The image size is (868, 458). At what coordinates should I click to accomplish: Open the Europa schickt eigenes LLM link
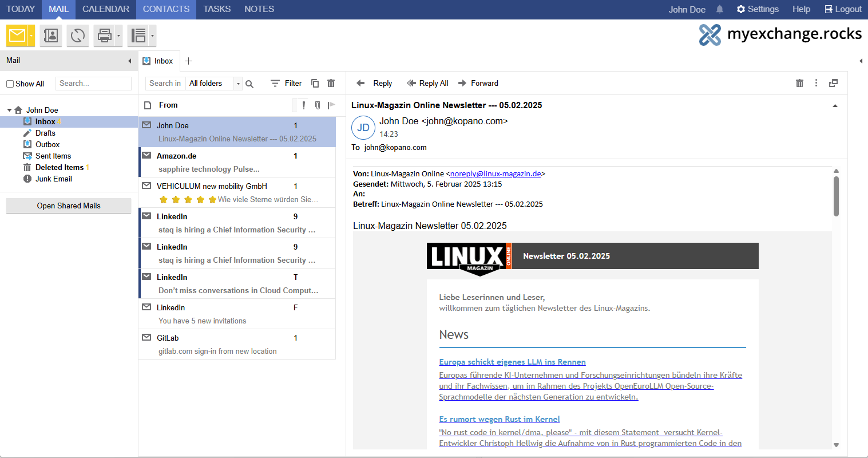(x=512, y=362)
